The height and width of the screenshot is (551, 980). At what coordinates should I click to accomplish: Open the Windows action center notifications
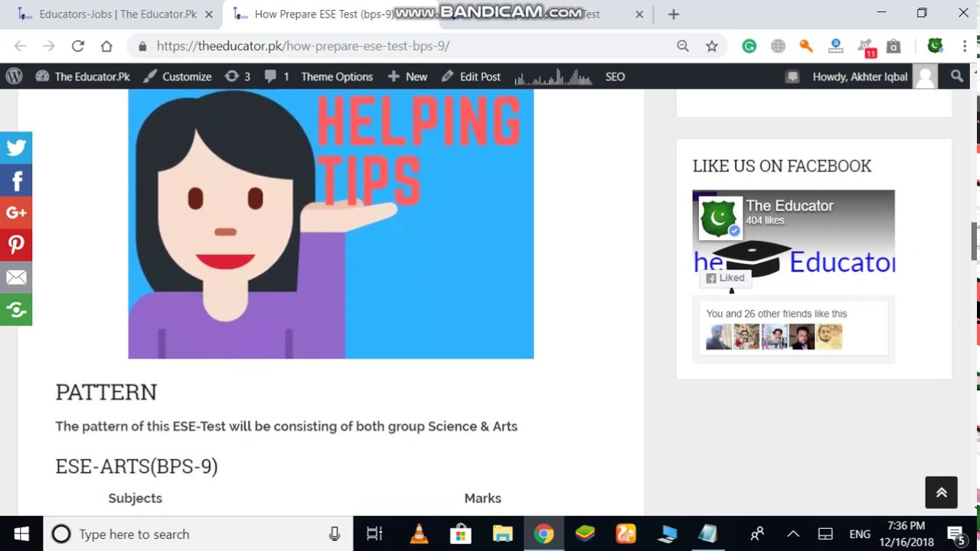[955, 534]
